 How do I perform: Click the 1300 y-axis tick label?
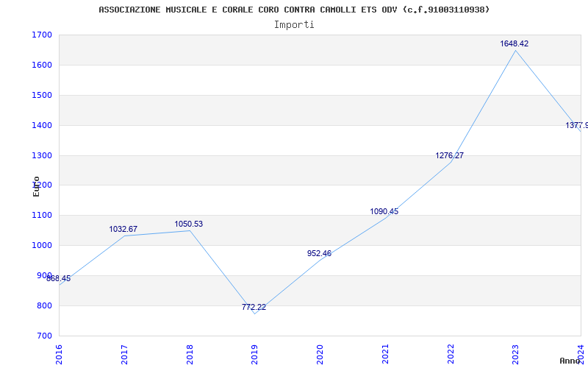point(41,155)
